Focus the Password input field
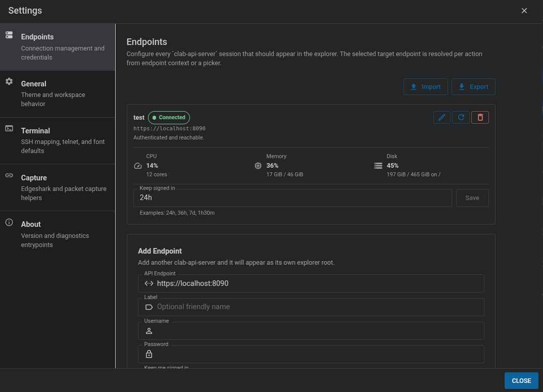 [311, 354]
